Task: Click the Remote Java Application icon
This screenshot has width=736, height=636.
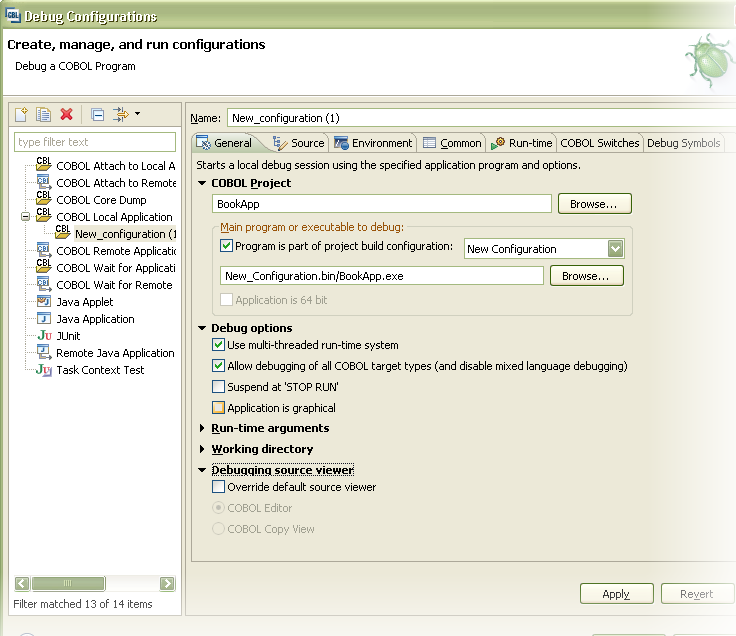Action: click(x=44, y=352)
